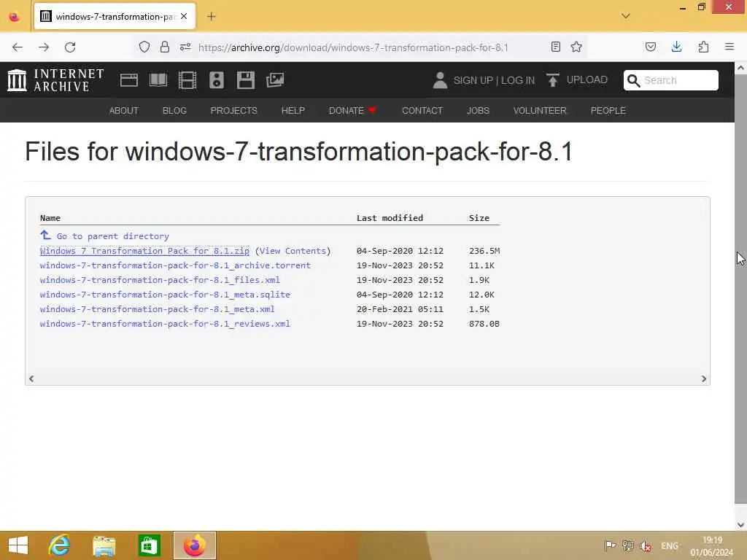Click LOG IN link
Image resolution: width=747 pixels, height=560 pixels.
click(x=518, y=80)
